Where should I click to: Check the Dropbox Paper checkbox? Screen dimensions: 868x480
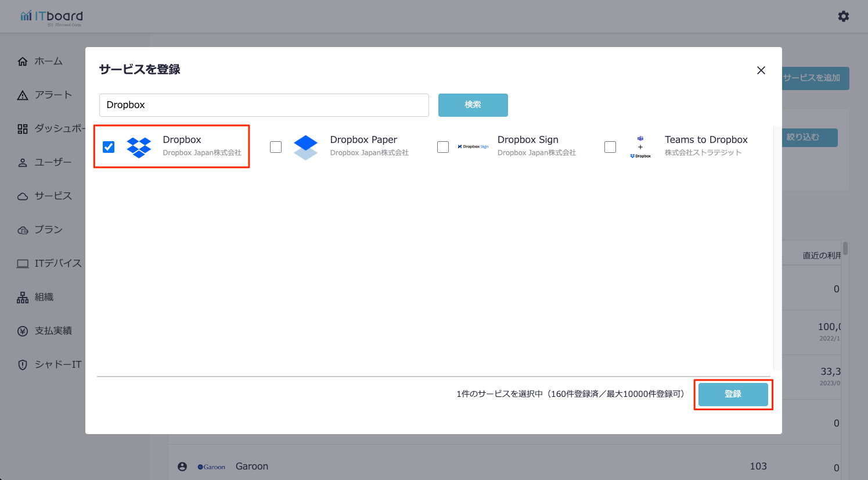click(x=276, y=147)
